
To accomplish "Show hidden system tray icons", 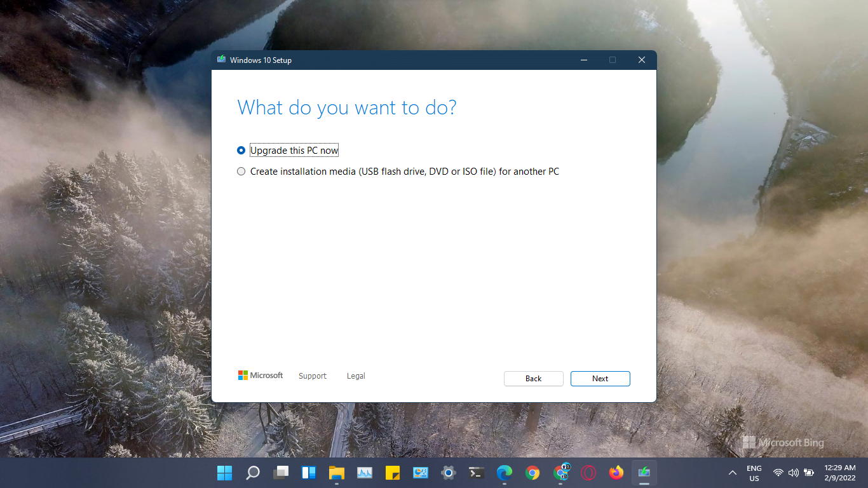I will [x=732, y=473].
